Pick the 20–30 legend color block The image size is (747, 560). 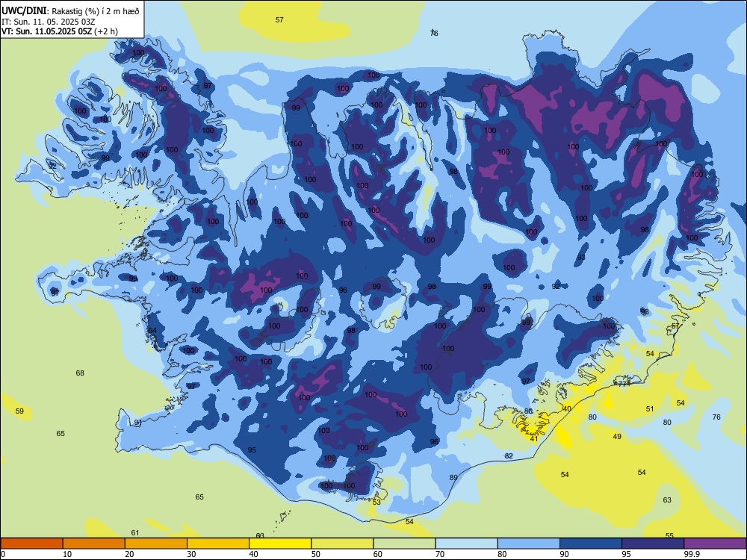(x=156, y=544)
